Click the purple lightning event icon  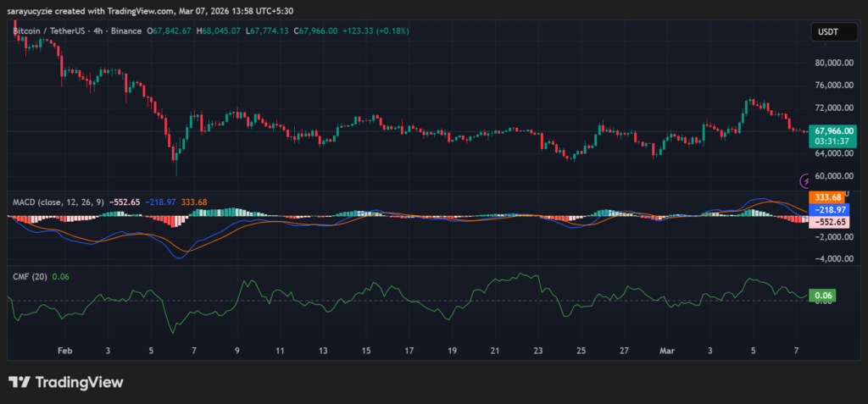[x=805, y=180]
